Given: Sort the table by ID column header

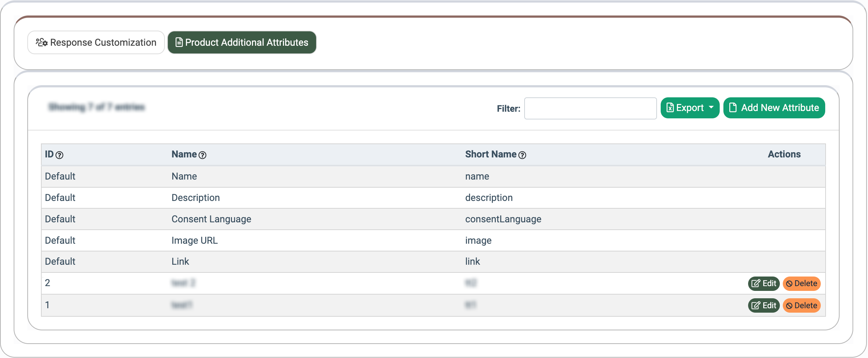Looking at the screenshot, I should point(49,154).
